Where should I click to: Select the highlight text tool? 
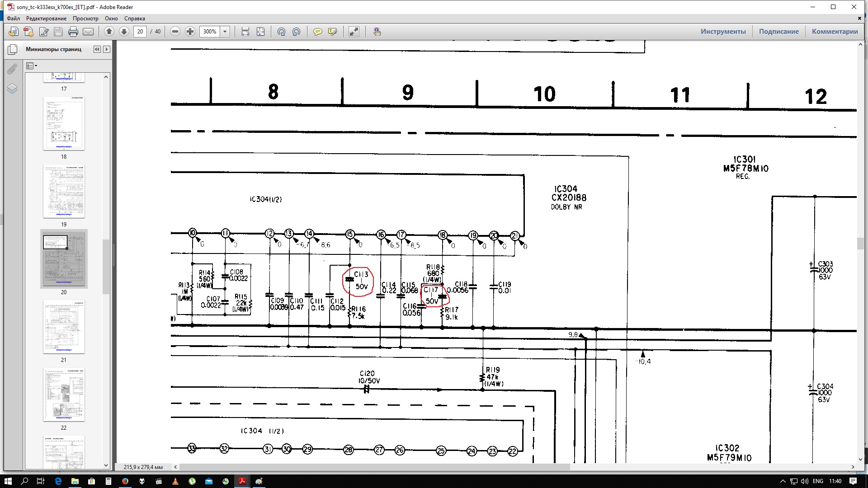pos(333,32)
